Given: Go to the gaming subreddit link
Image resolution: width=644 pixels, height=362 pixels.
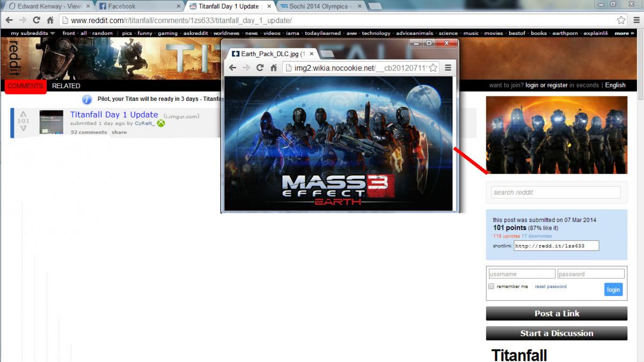Looking at the screenshot, I should pos(167,33).
